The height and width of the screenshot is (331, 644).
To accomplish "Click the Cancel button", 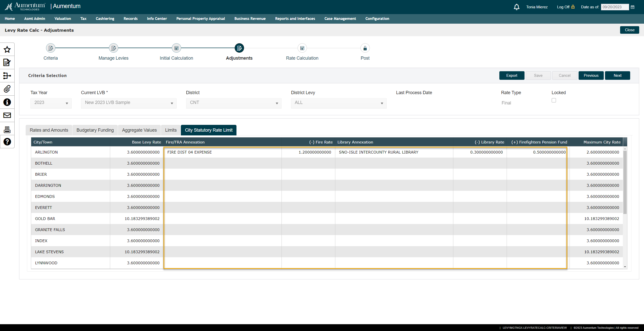I will [x=565, y=76].
